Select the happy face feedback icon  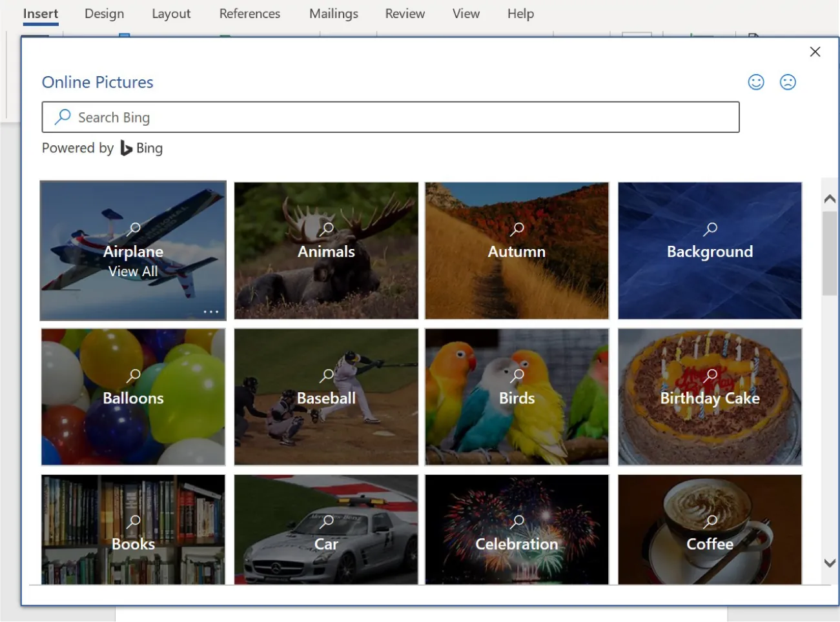click(756, 82)
